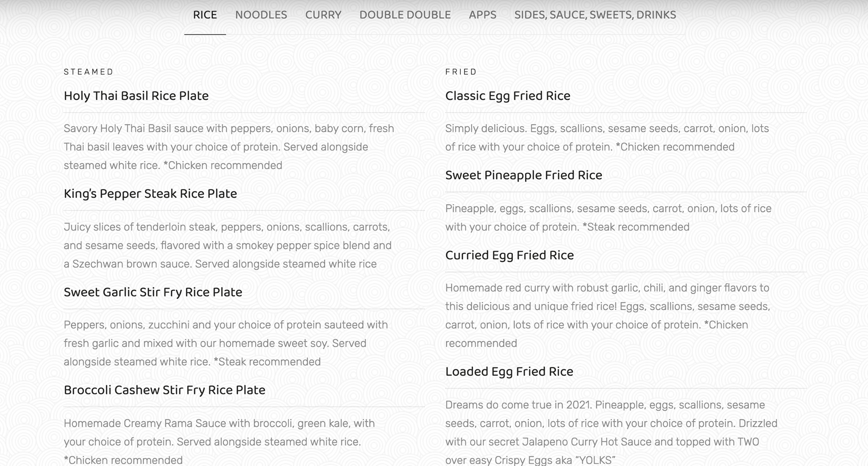Show Sides, Sauce, Sweets, Drinks tab
This screenshot has width=868, height=466.
(x=595, y=15)
